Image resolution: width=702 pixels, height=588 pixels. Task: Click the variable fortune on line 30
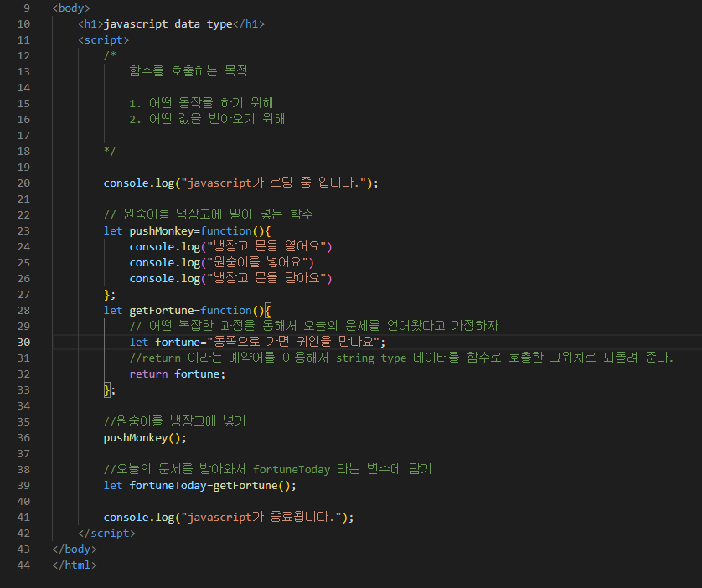pyautogui.click(x=178, y=343)
